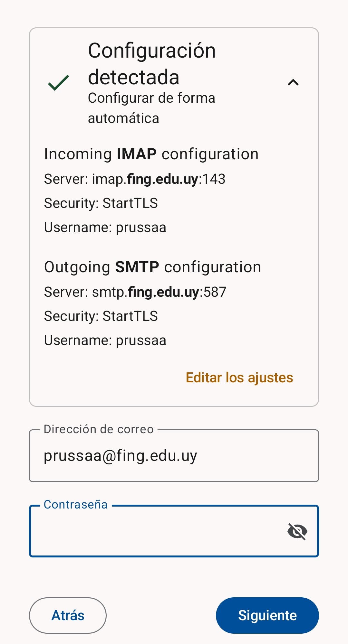Click the IMAP Security StartTLS line
This screenshot has height=644, width=348.
[101, 203]
